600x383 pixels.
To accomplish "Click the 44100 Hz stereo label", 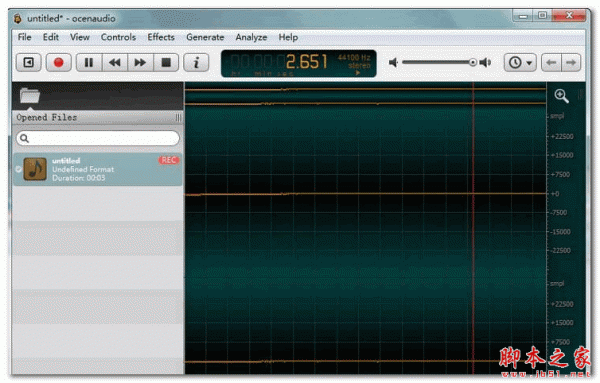I will 354,62.
